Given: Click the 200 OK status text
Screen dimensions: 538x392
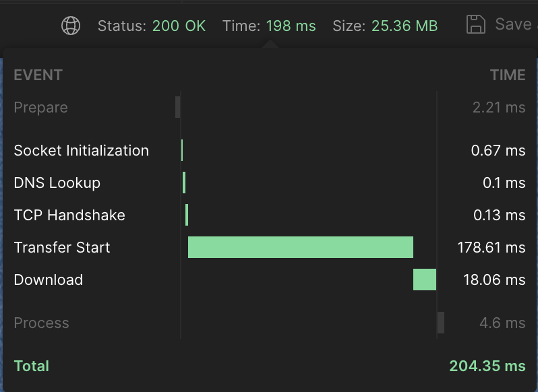Looking at the screenshot, I should click(179, 26).
